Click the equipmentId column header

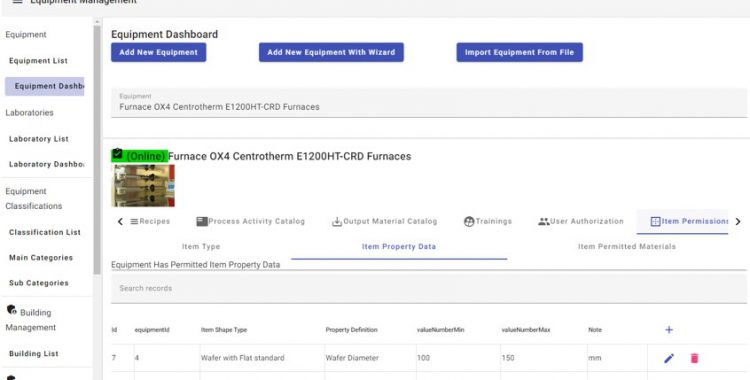tap(152, 330)
